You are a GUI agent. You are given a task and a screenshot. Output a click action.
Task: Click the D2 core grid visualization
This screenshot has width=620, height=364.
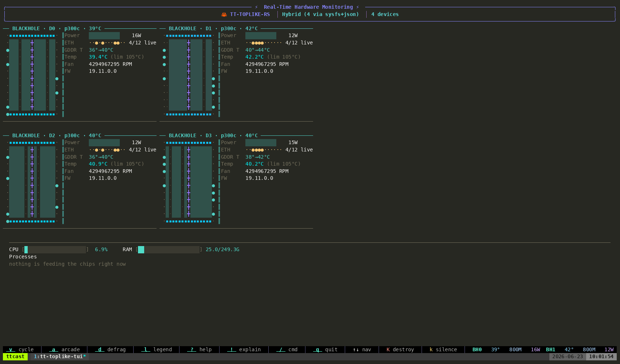pos(32,182)
